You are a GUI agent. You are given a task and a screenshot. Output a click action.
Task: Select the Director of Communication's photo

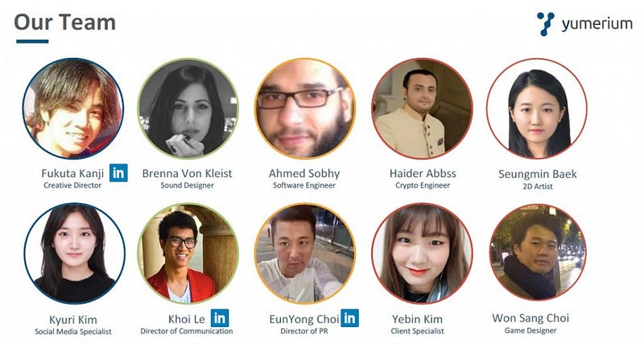(x=188, y=253)
